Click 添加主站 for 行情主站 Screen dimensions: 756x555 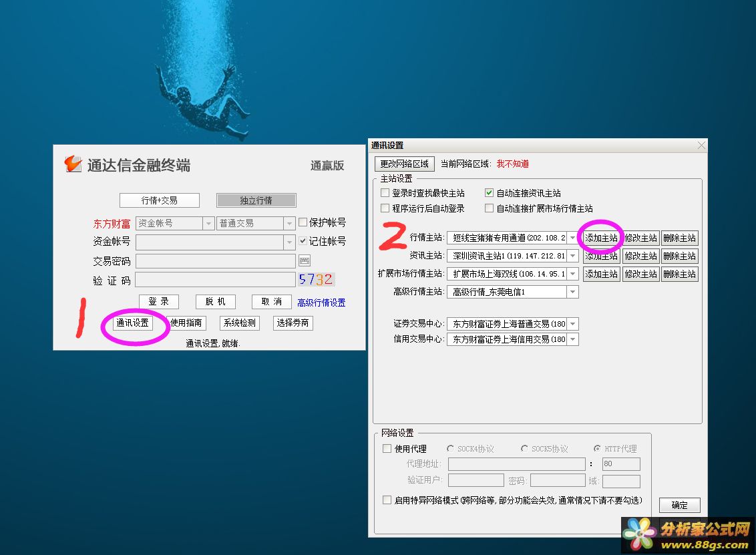(601, 238)
